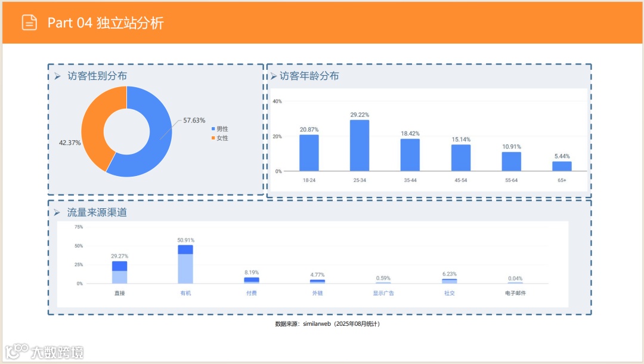Click the '25-34' axis label
Viewport: 644px width, 364px height.
coord(360,180)
